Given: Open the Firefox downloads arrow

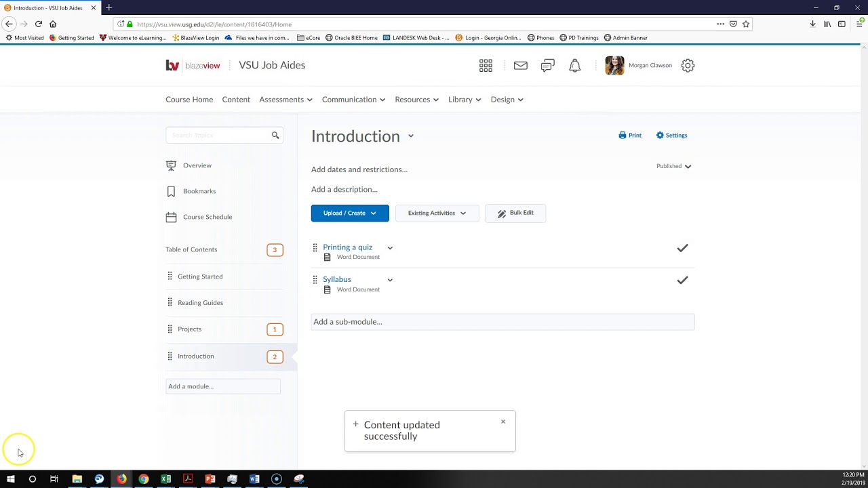Looking at the screenshot, I should pyautogui.click(x=812, y=24).
